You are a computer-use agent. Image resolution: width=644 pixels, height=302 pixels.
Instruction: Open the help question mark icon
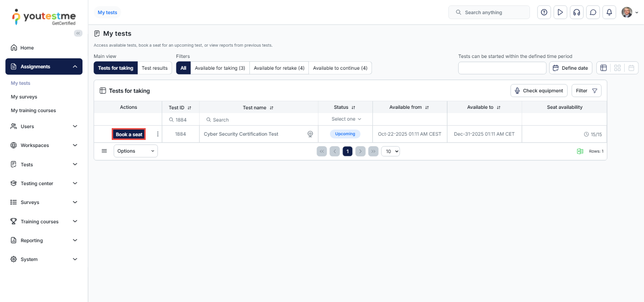pyautogui.click(x=544, y=12)
